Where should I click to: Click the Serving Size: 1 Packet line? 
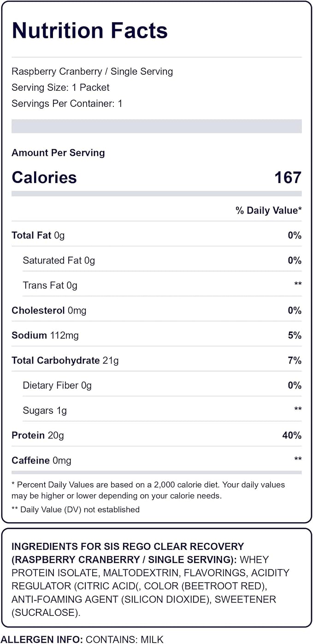(x=60, y=88)
